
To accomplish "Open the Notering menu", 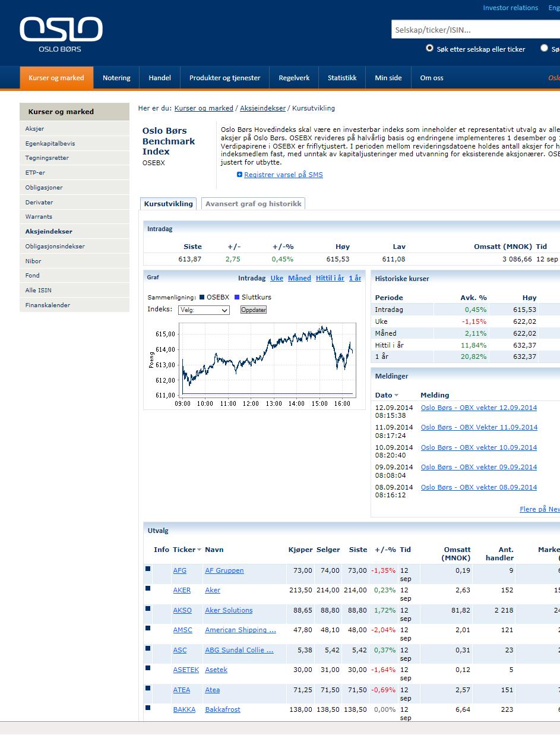I will click(116, 78).
